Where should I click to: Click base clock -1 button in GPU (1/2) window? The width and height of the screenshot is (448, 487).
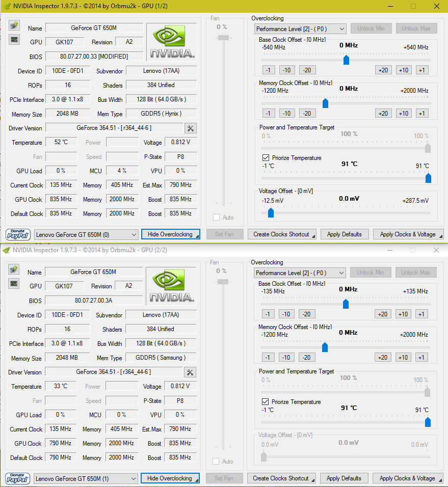click(269, 70)
